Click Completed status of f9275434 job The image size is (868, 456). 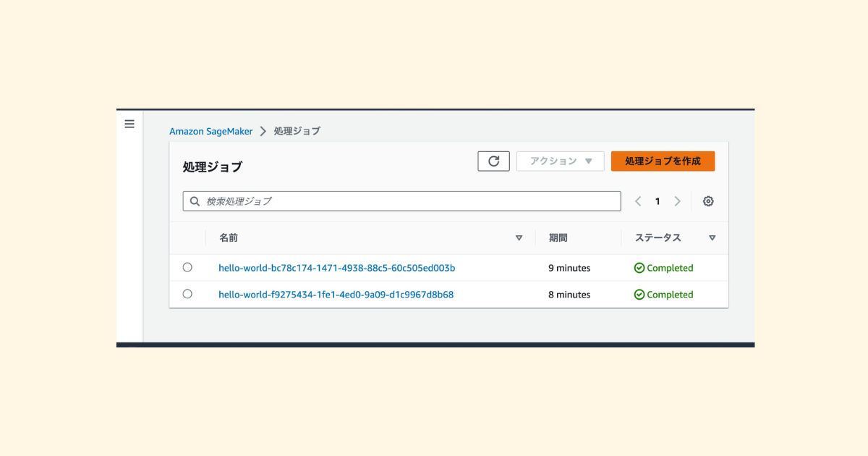663,295
